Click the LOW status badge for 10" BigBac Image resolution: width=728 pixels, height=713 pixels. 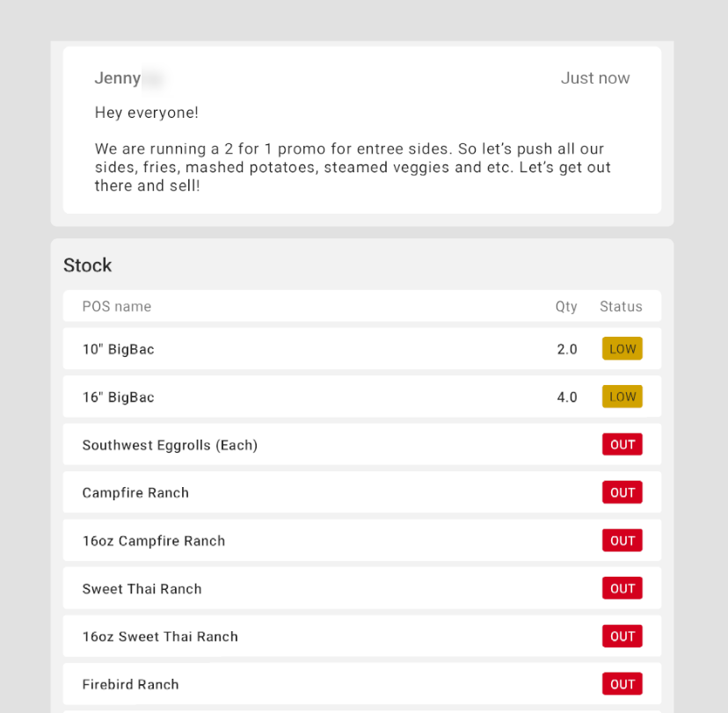tap(622, 348)
